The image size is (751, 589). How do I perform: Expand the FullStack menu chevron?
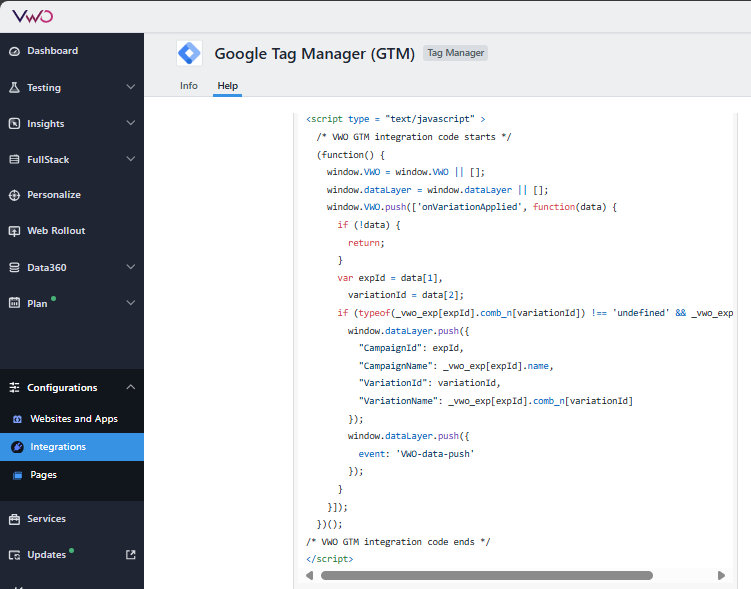[x=131, y=159]
